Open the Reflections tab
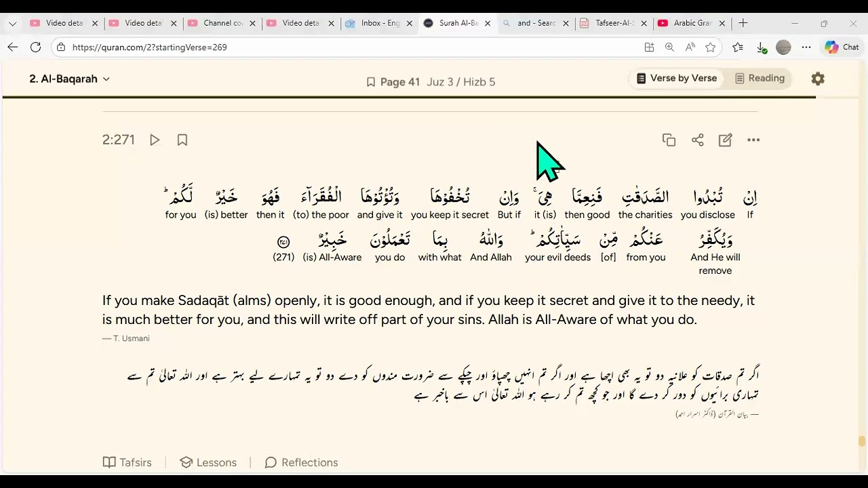868x488 pixels. (301, 462)
